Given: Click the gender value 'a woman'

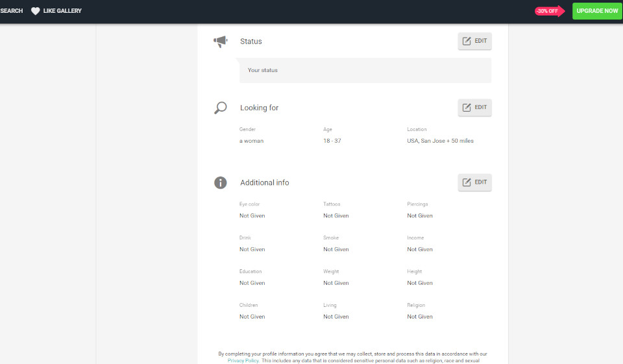Looking at the screenshot, I should point(251,141).
